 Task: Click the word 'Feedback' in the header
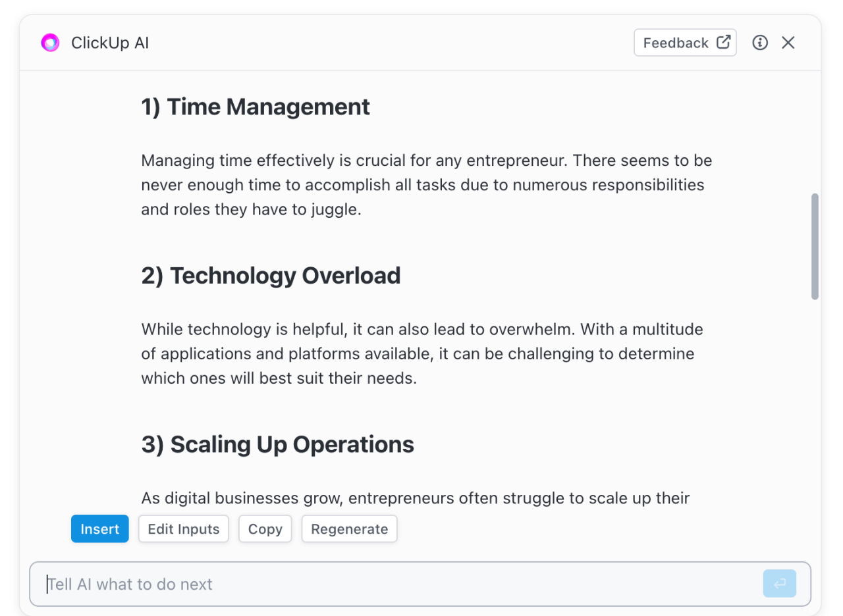(675, 43)
